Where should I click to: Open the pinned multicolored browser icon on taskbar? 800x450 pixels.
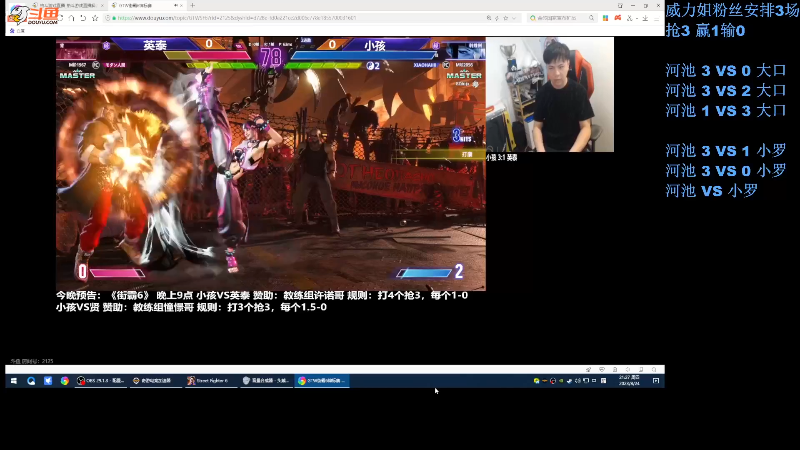point(64,381)
